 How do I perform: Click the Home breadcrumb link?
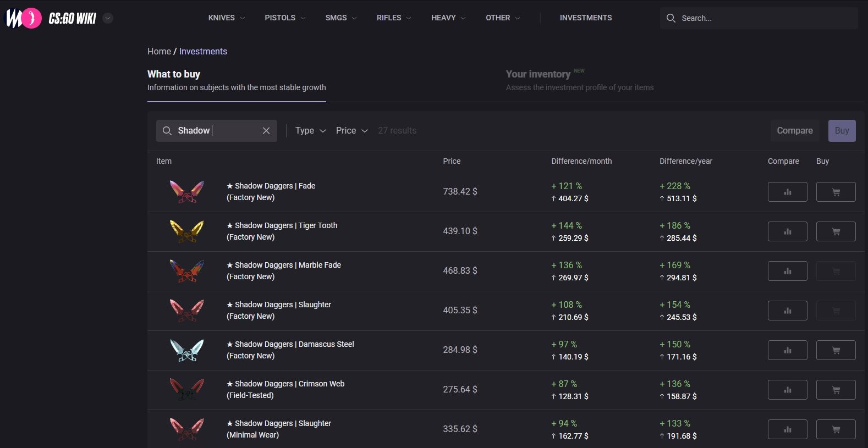click(159, 51)
